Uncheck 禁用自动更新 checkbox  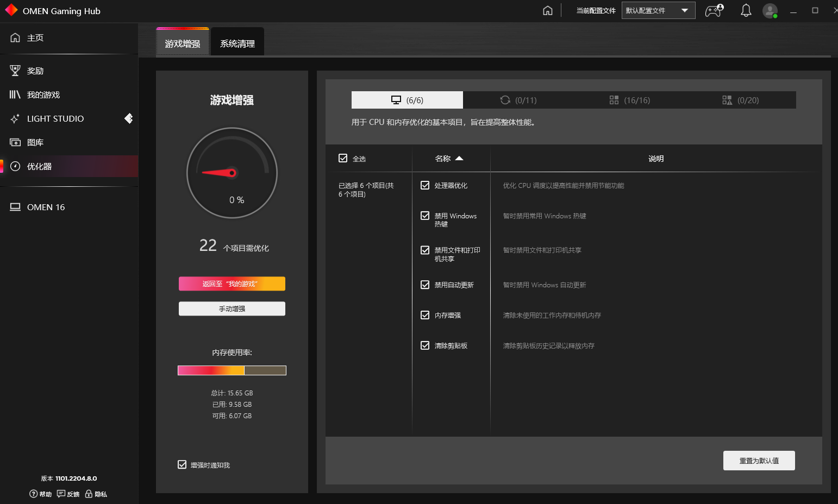click(425, 285)
